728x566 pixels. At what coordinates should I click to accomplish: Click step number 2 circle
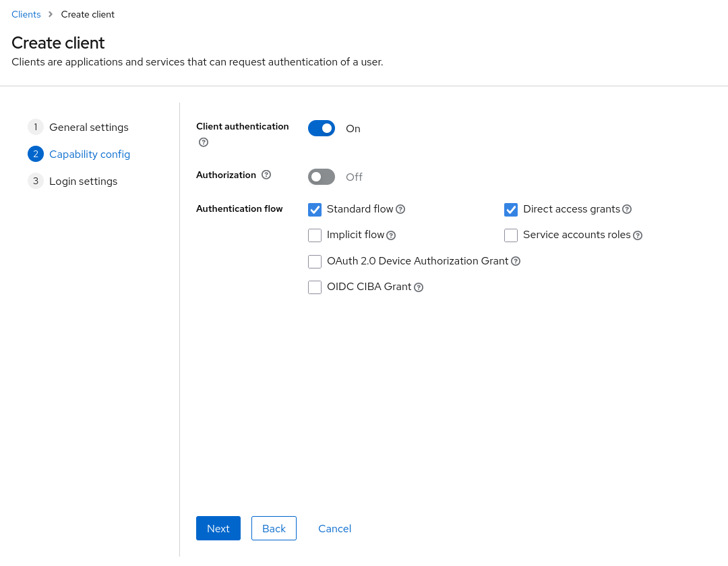[x=36, y=154]
